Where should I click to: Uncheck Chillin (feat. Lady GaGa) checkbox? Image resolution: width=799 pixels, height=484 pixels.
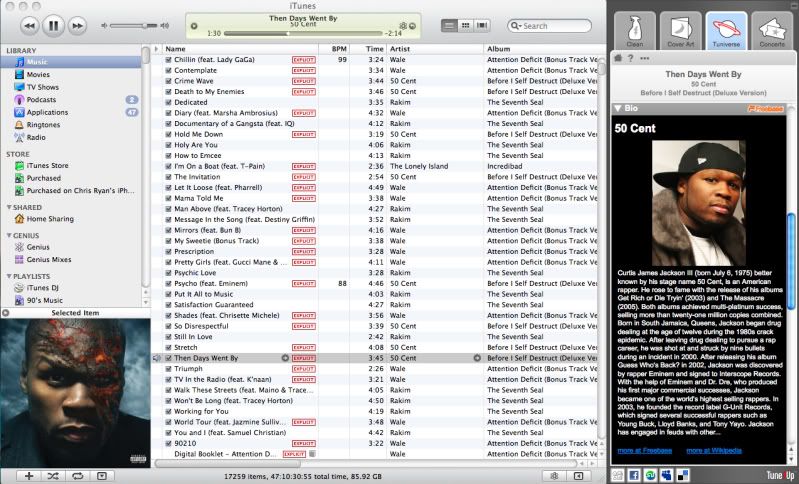(168, 60)
